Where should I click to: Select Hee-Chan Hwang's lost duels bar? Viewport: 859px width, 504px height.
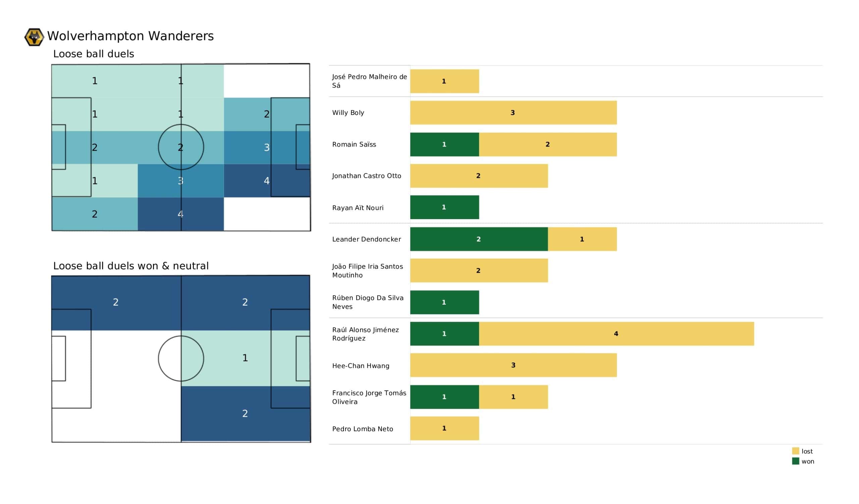pyautogui.click(x=513, y=365)
